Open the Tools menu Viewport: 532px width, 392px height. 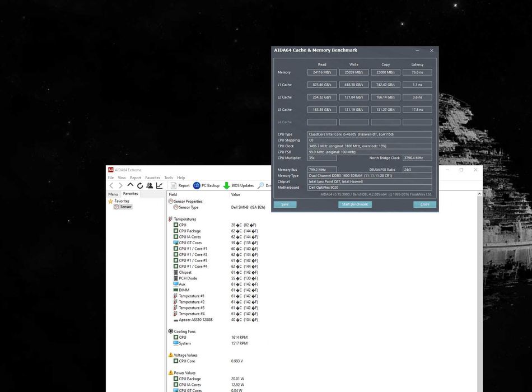coord(169,178)
